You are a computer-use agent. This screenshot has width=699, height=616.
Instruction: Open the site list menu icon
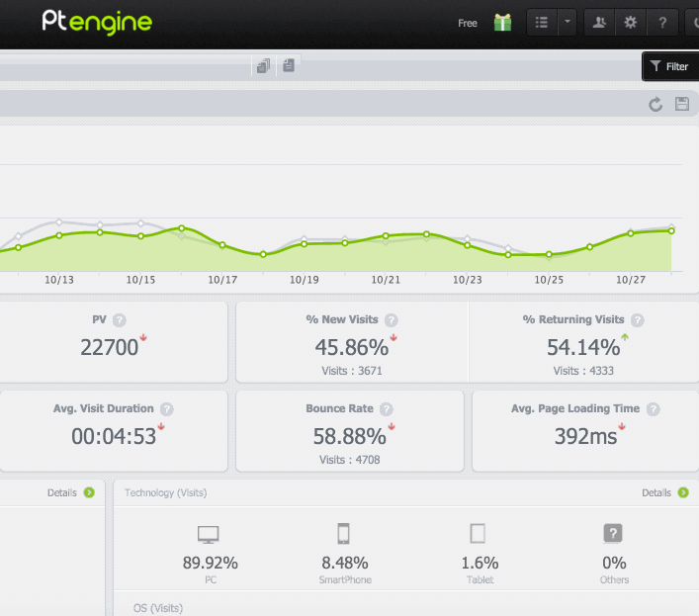(541, 23)
